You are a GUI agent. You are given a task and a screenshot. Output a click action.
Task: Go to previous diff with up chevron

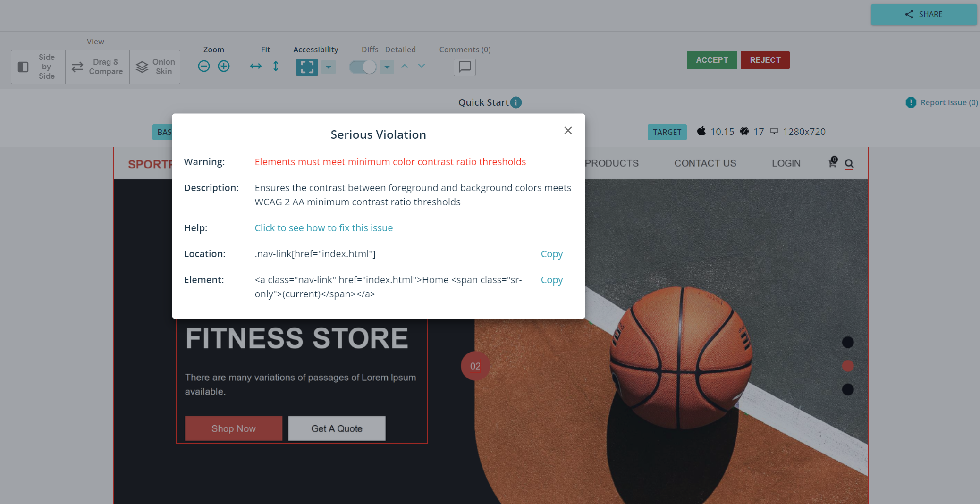pos(405,67)
